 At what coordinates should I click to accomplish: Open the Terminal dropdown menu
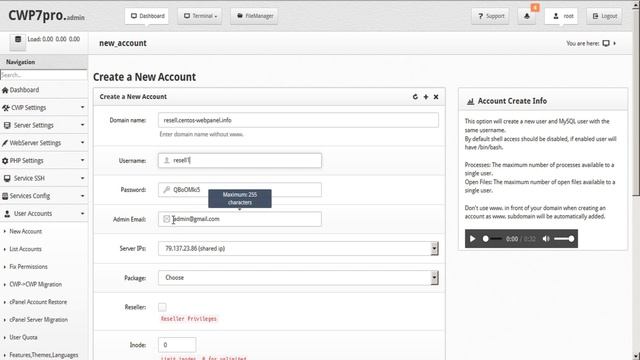[200, 16]
